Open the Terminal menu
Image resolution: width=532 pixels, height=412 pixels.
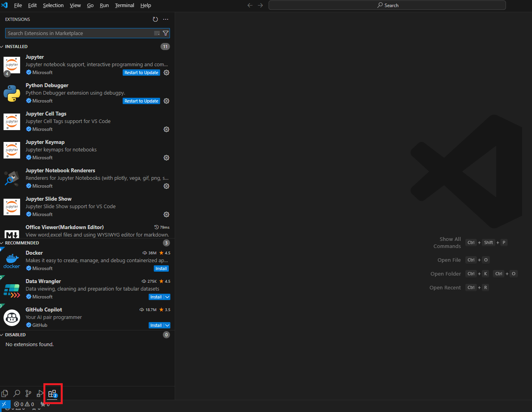coord(125,5)
